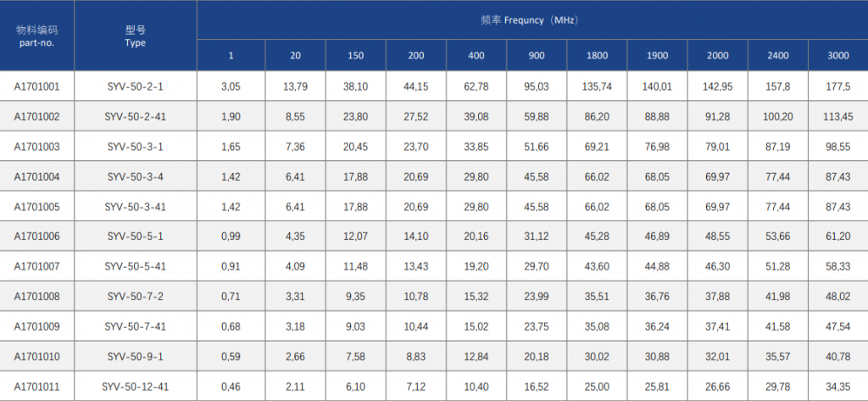Select the 0,46 cell in last row
868x401 pixels.
pyautogui.click(x=231, y=386)
